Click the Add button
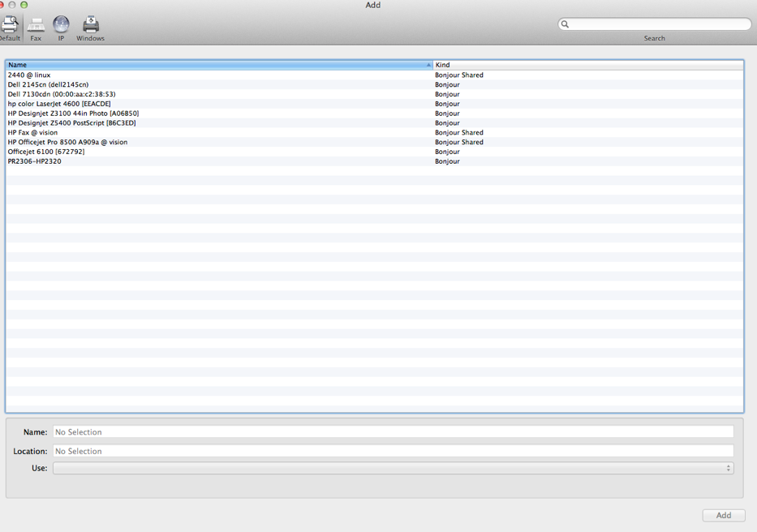Screen dimensions: 757x532 [723, 515]
